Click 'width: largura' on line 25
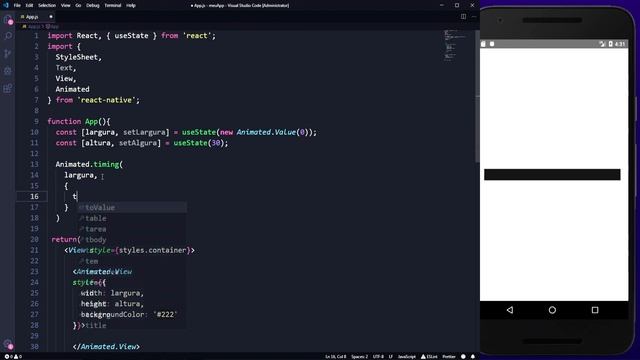Viewport: 640px width, 360px height. click(110, 293)
